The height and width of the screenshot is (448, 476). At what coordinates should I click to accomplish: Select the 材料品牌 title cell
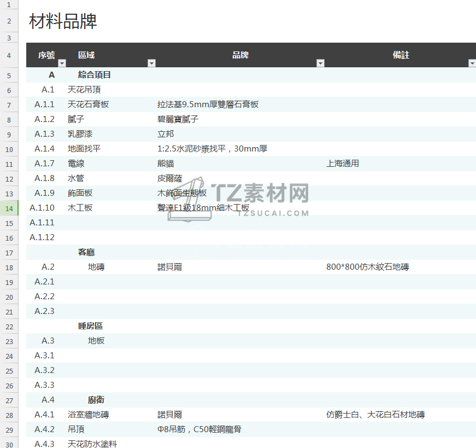click(x=63, y=21)
